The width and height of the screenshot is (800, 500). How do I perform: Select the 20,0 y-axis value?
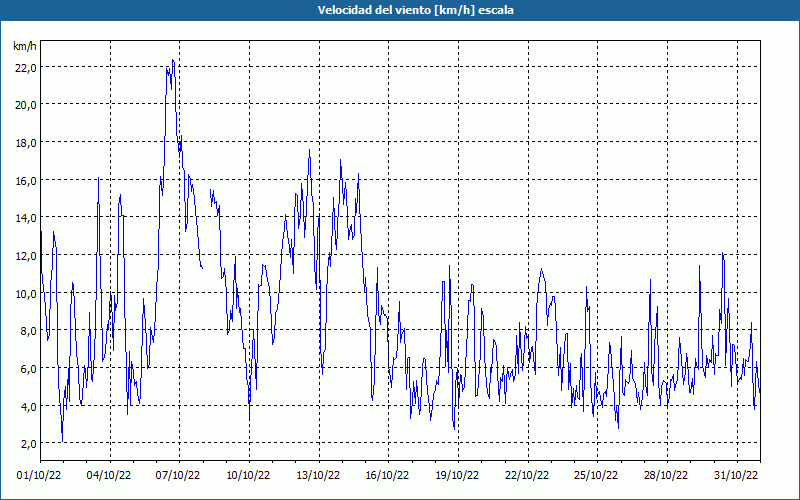point(26,105)
